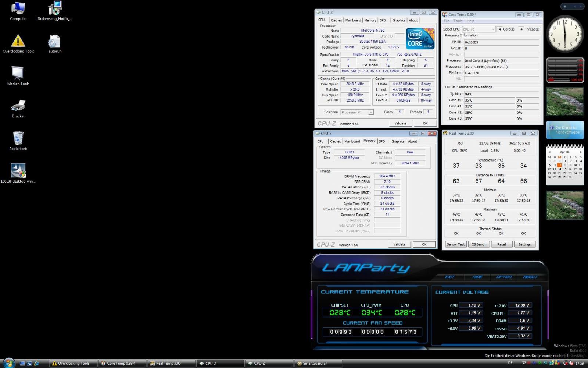588x368 pixels.
Task: Open Settings in Real Temp
Action: pyautogui.click(x=524, y=244)
